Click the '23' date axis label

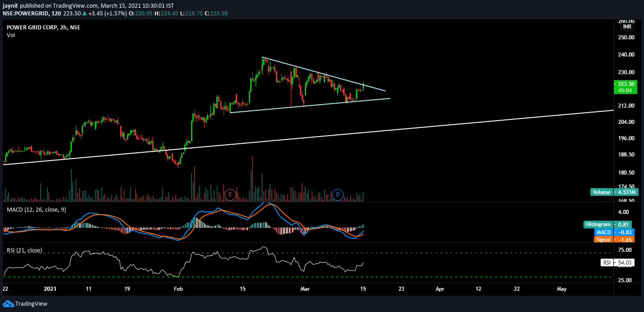click(401, 288)
